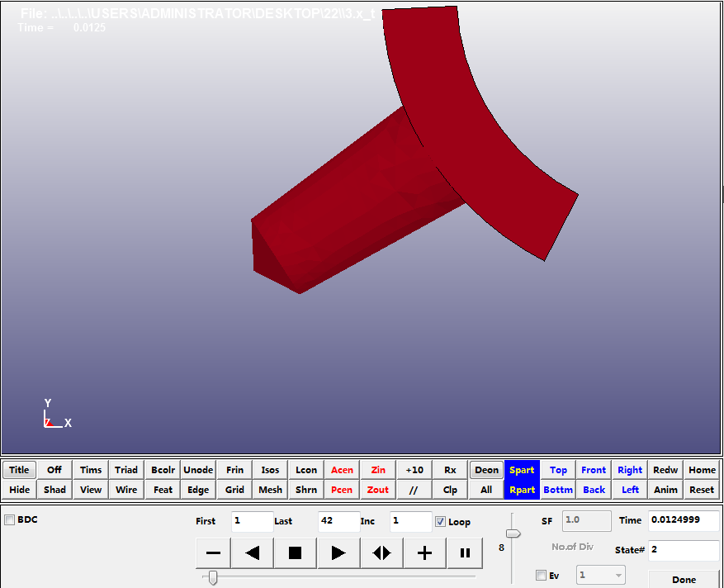This screenshot has height=588, width=724.
Task: Click the Edge display button
Action: [x=198, y=490]
